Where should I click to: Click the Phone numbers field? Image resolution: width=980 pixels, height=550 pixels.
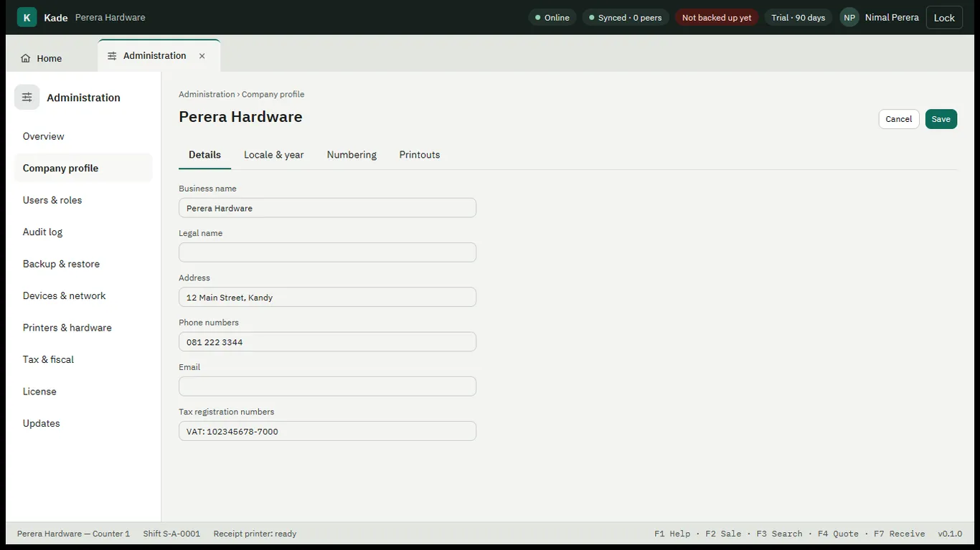click(x=327, y=342)
